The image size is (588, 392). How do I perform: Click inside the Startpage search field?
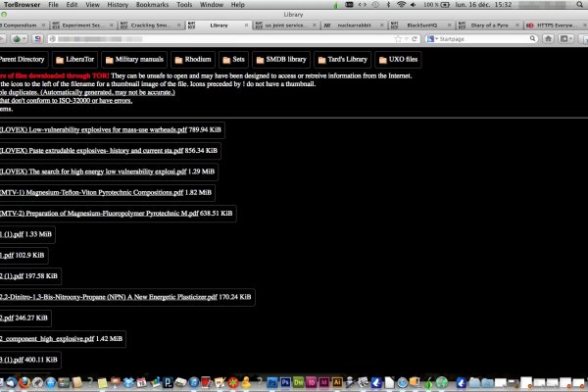click(480, 39)
